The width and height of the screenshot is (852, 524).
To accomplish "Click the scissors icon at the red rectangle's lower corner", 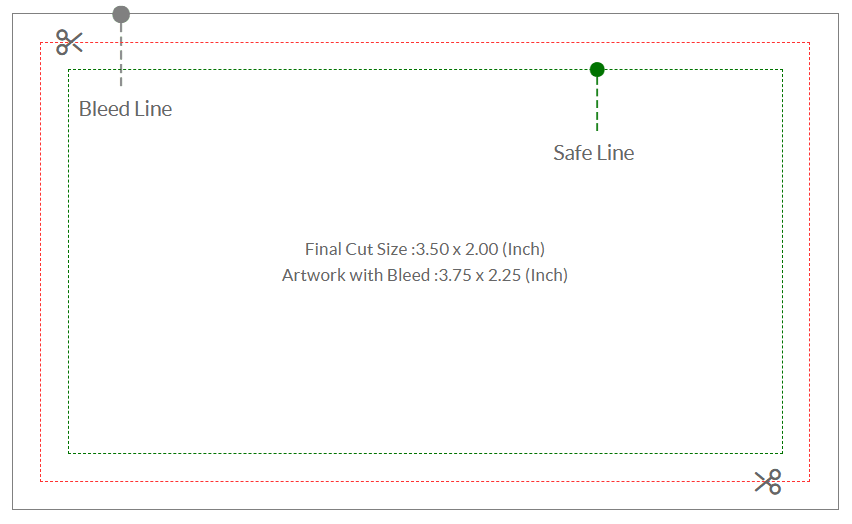I will point(768,482).
